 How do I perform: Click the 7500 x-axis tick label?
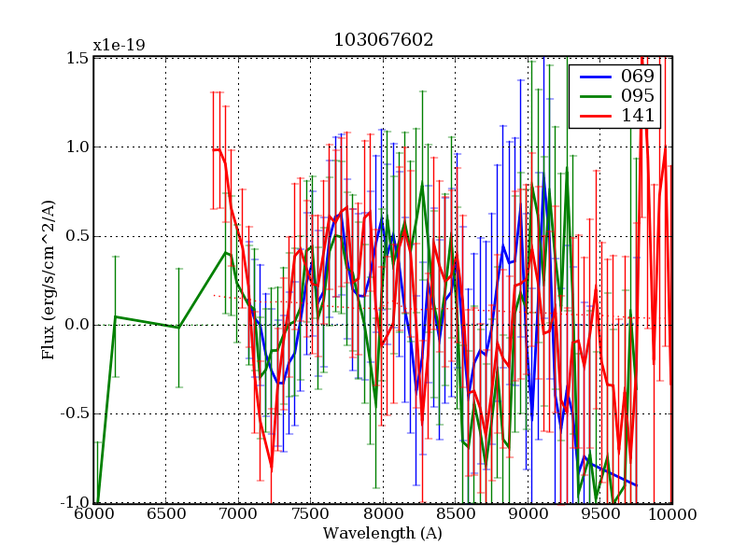310,514
